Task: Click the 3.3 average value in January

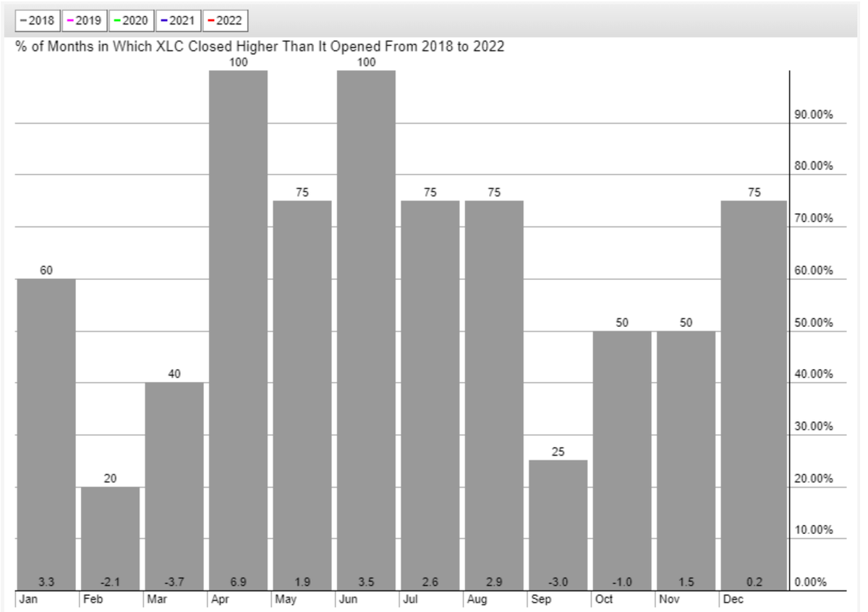Action: 46,582
